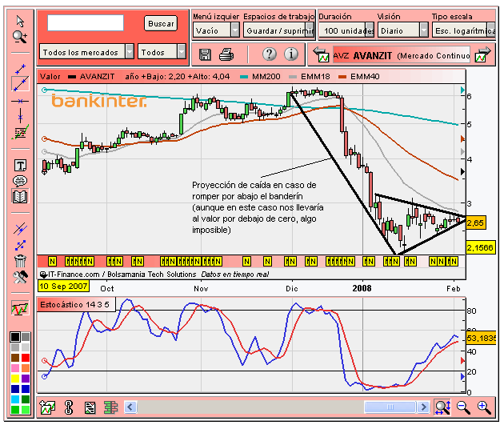
Task: Click the IT-Finance.com credit text
Action: click(x=122, y=275)
